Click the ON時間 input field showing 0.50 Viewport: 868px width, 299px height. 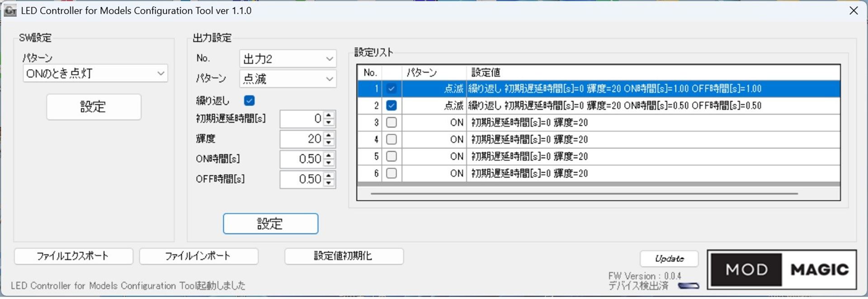(x=302, y=159)
